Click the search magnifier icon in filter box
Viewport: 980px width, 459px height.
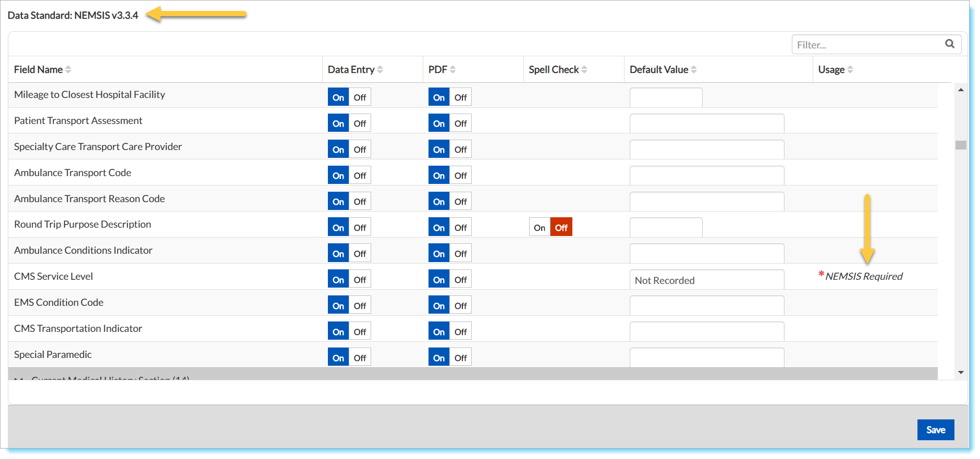click(949, 44)
